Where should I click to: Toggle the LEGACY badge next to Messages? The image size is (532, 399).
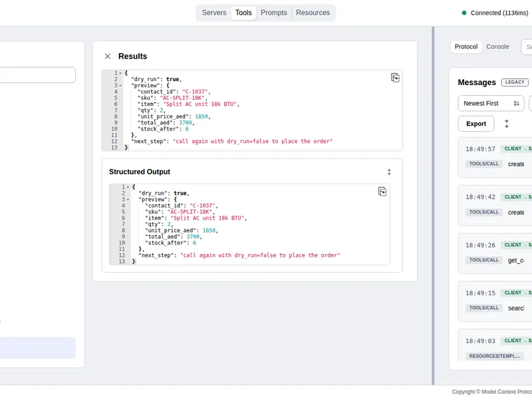(515, 82)
